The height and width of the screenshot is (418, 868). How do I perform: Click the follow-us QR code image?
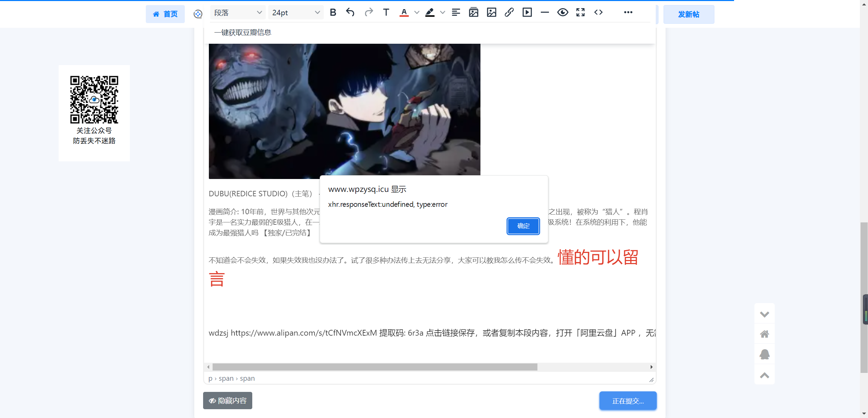(x=94, y=99)
